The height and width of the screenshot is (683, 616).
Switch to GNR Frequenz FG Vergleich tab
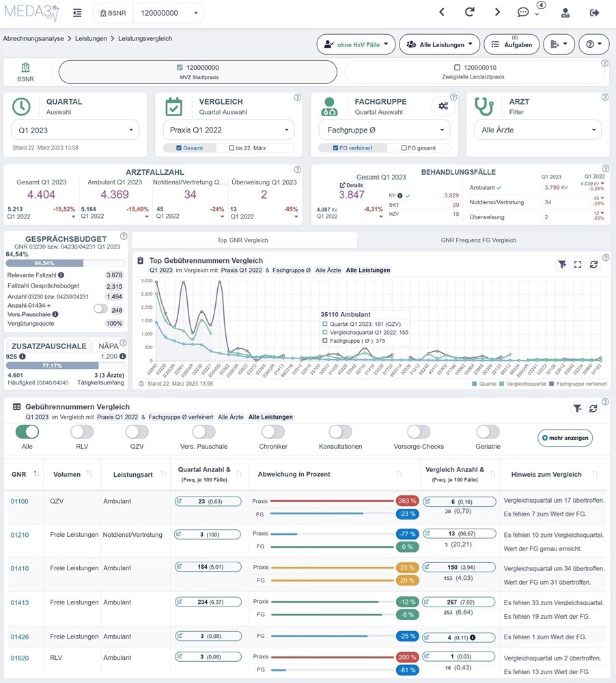click(478, 240)
